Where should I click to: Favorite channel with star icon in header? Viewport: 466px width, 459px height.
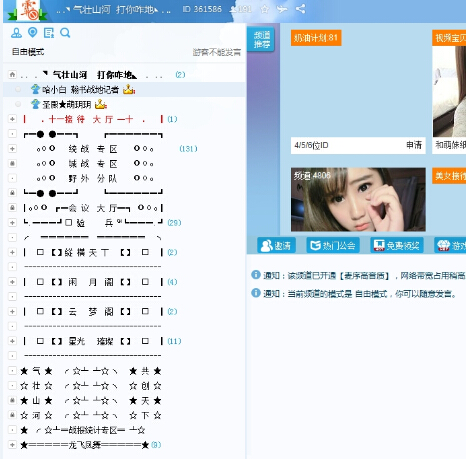265,9
